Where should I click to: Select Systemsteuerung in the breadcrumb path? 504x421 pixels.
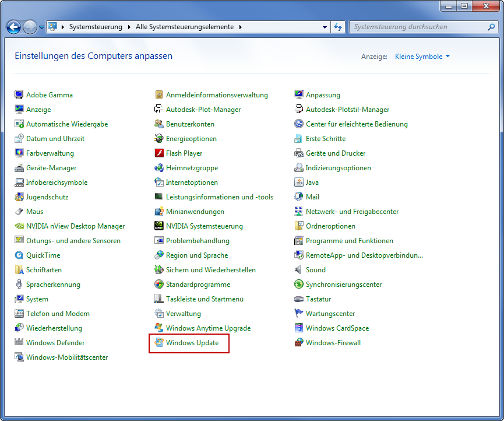[96, 27]
